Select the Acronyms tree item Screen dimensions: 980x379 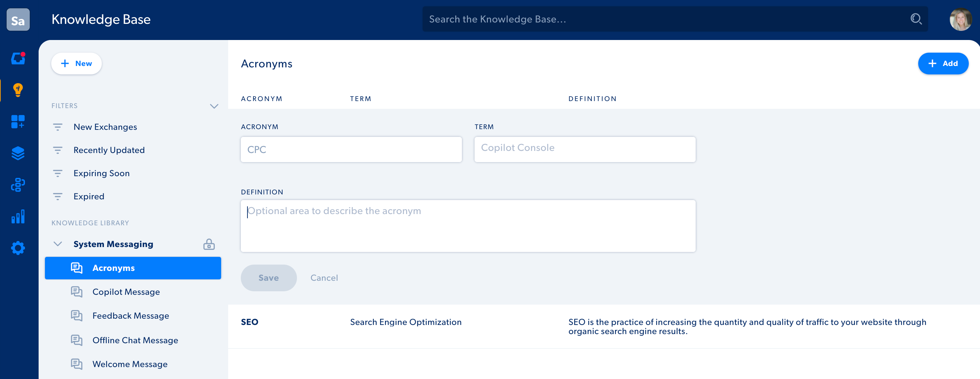click(x=133, y=268)
